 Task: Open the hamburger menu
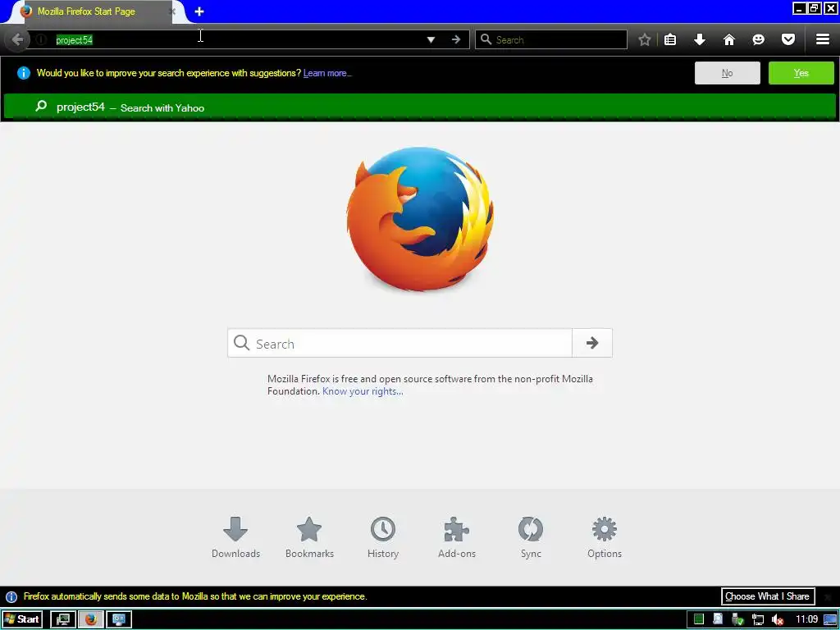pos(823,39)
